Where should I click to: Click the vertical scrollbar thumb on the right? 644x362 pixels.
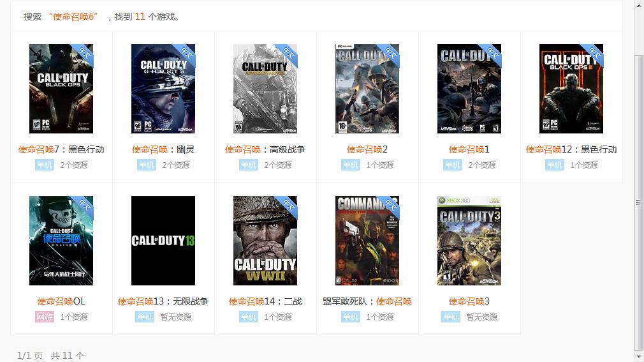(638, 202)
